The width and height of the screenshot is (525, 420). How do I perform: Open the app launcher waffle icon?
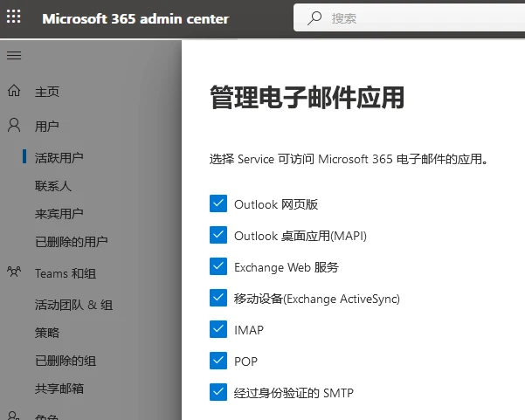(14, 17)
